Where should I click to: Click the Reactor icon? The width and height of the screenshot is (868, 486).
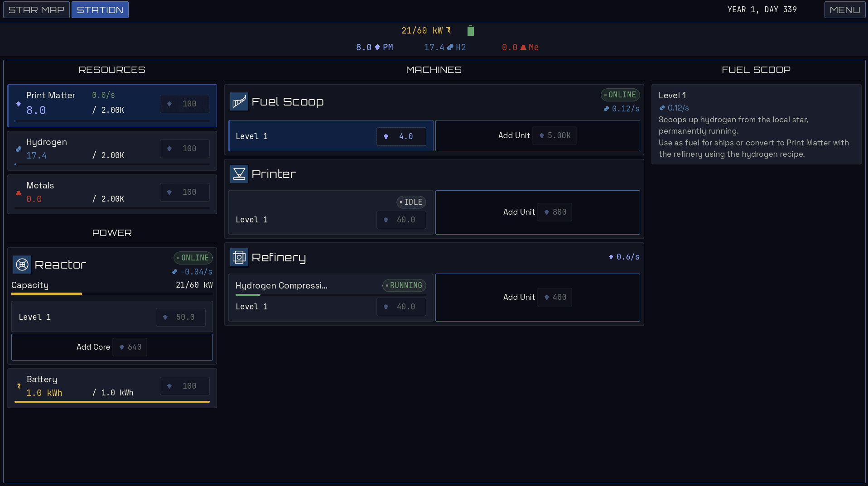(22, 265)
